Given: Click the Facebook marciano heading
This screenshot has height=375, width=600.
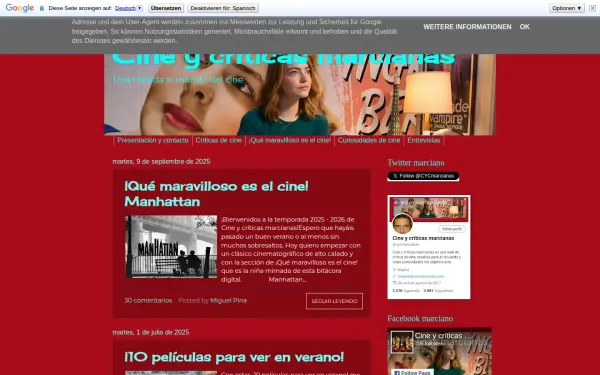Looking at the screenshot, I should pos(420,318).
